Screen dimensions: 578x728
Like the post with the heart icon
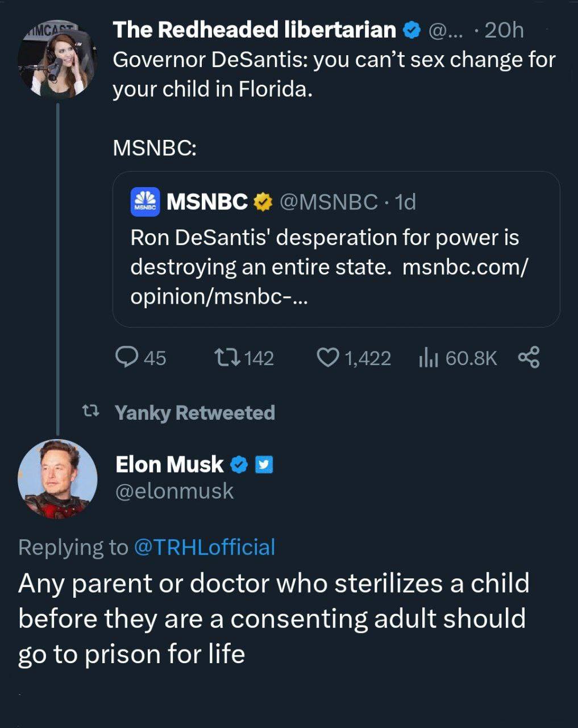327,357
